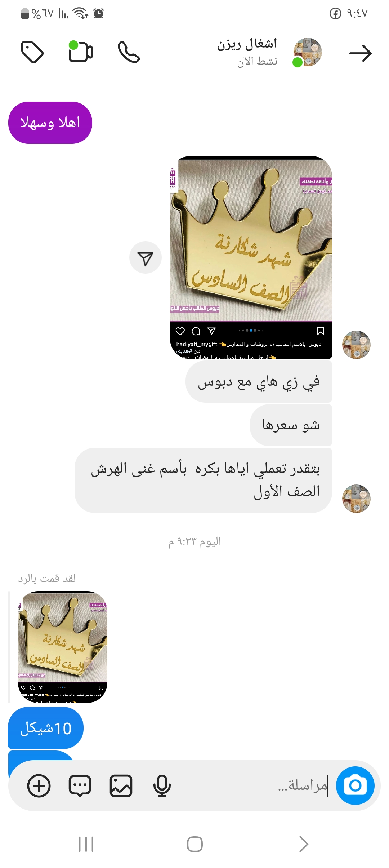Open the label tag icon in the header

click(32, 52)
